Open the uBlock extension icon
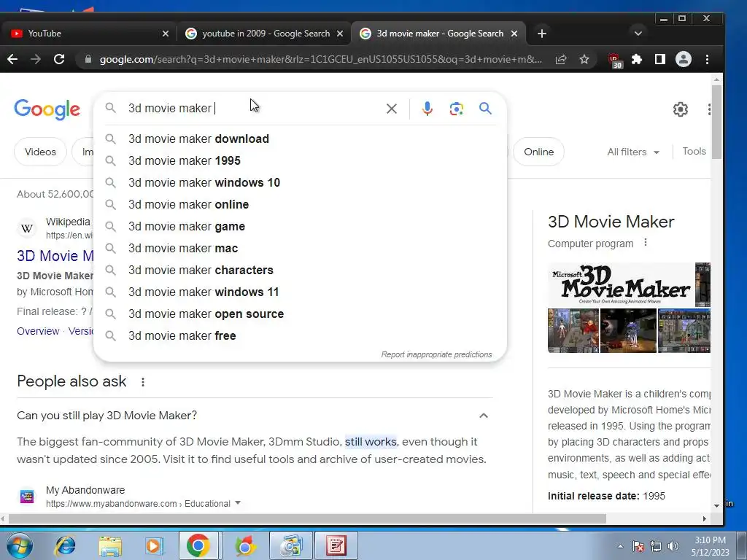The width and height of the screenshot is (747, 560). click(615, 61)
